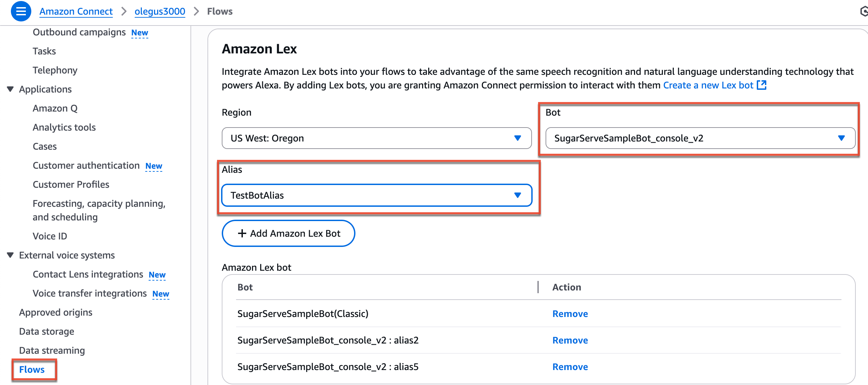Click the SugarServeSampleBot(Classic) table row text
The height and width of the screenshot is (385, 868).
coord(303,314)
